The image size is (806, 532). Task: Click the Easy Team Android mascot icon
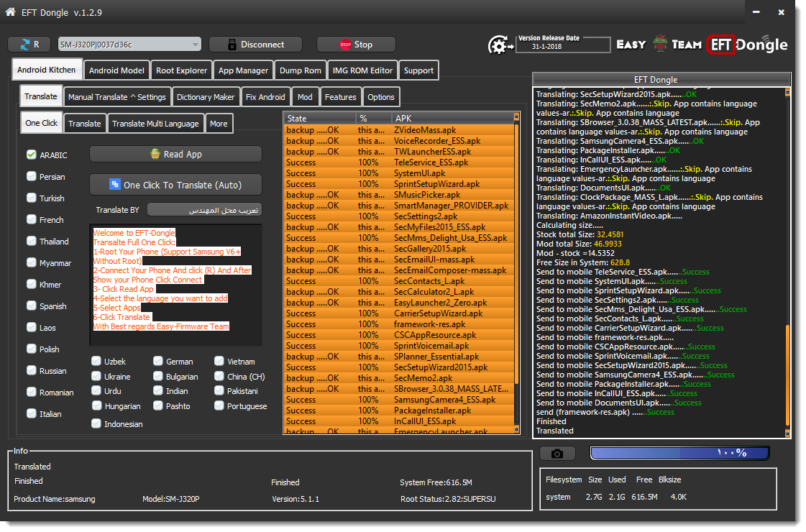point(660,43)
